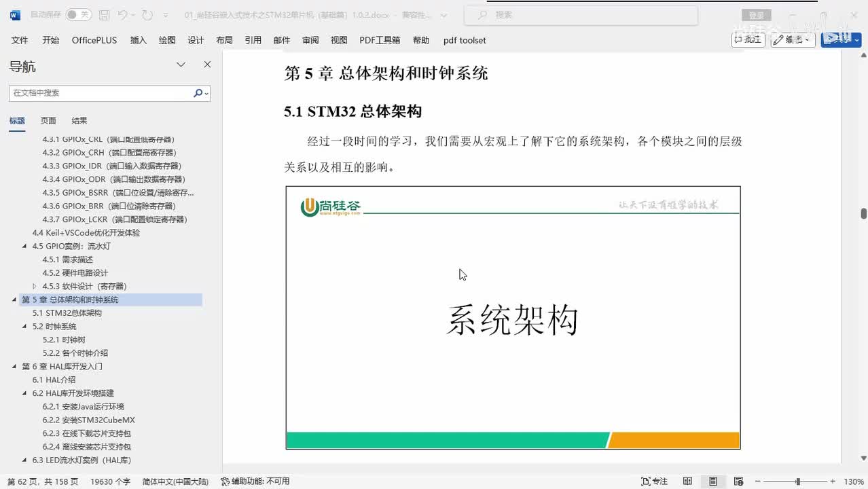
Task: Open the navigation pane options chevron
Action: 181,65
